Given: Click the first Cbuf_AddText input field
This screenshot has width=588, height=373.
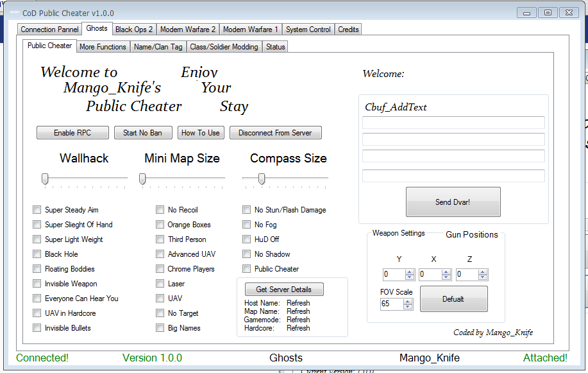Looking at the screenshot, I should 453,123.
